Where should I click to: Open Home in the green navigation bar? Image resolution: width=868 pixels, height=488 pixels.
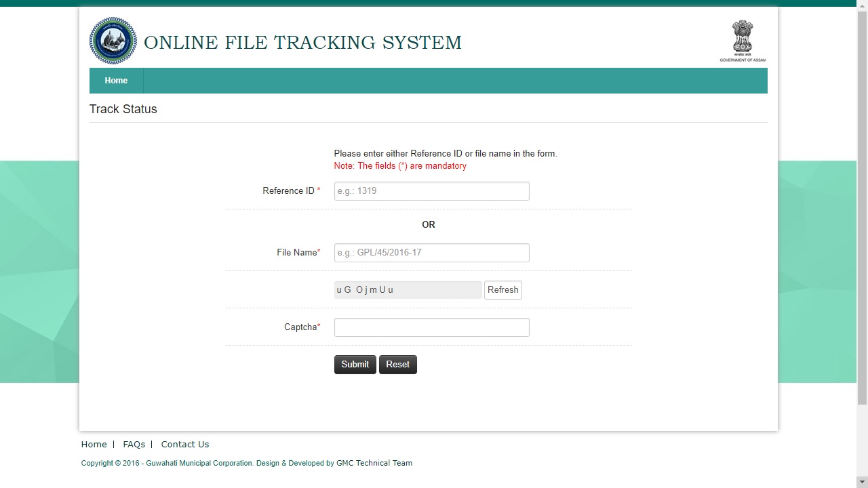click(116, 81)
